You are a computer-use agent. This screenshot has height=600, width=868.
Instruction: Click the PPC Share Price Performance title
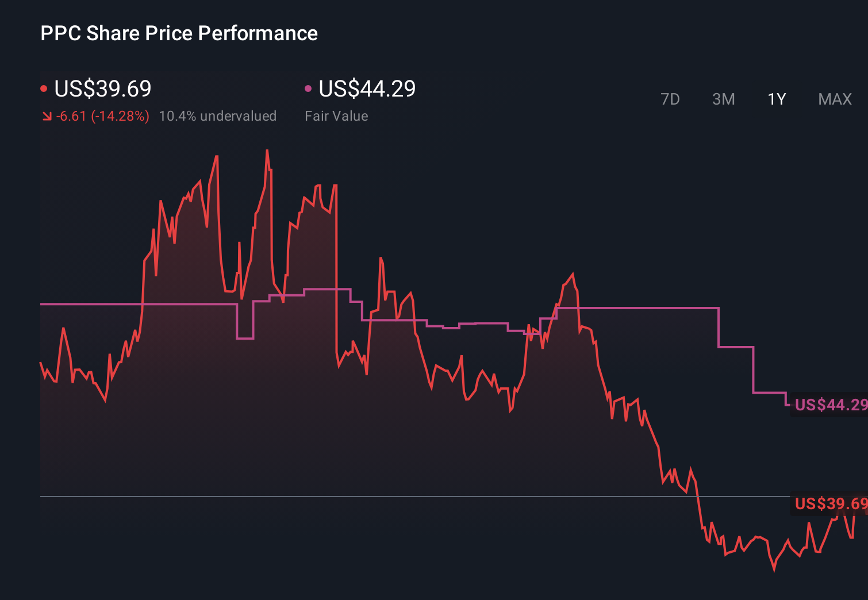pos(179,33)
